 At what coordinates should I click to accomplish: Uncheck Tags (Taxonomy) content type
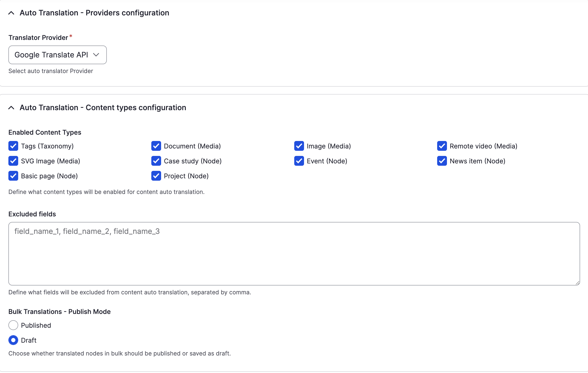13,146
